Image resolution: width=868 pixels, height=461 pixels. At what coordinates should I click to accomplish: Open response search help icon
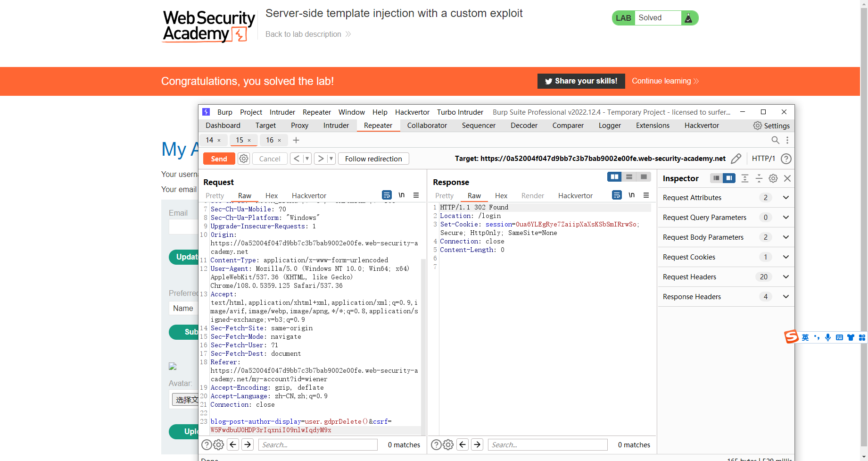point(437,444)
